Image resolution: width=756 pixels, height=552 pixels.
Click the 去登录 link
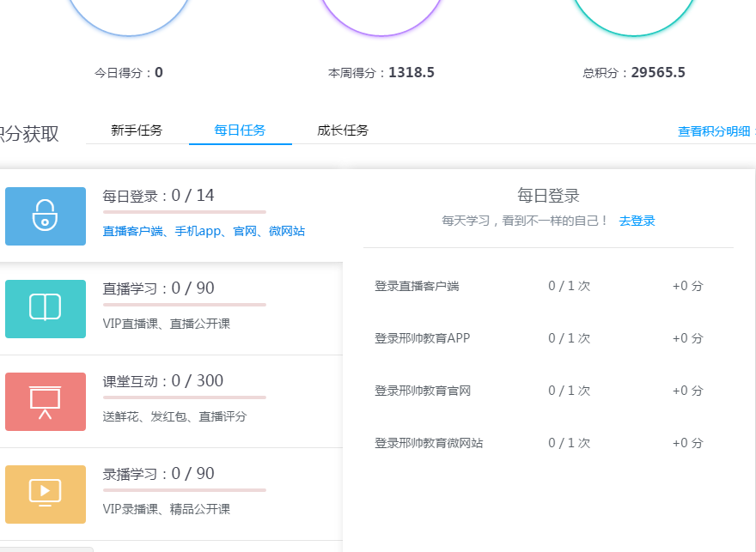tap(637, 221)
